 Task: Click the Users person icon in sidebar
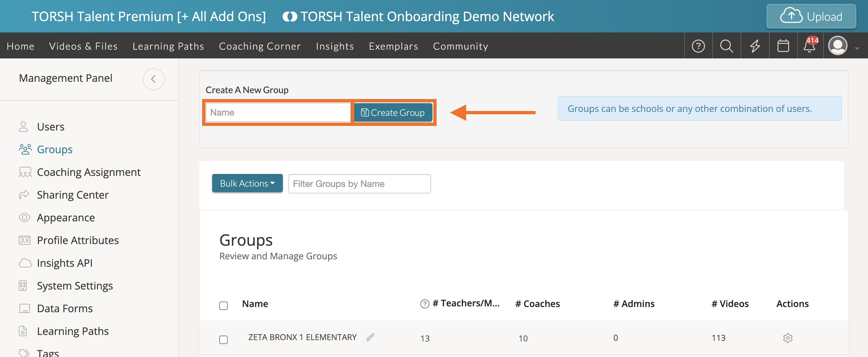(23, 127)
